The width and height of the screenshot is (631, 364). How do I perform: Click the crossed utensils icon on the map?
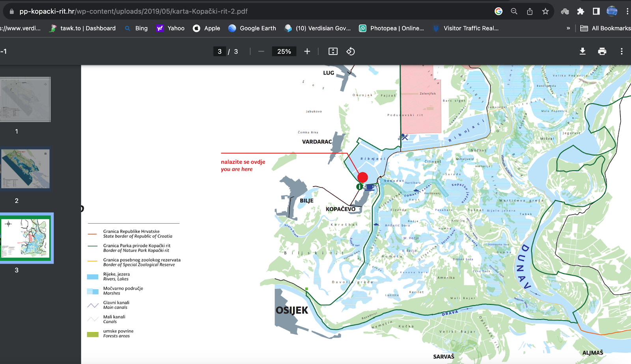[x=405, y=137]
